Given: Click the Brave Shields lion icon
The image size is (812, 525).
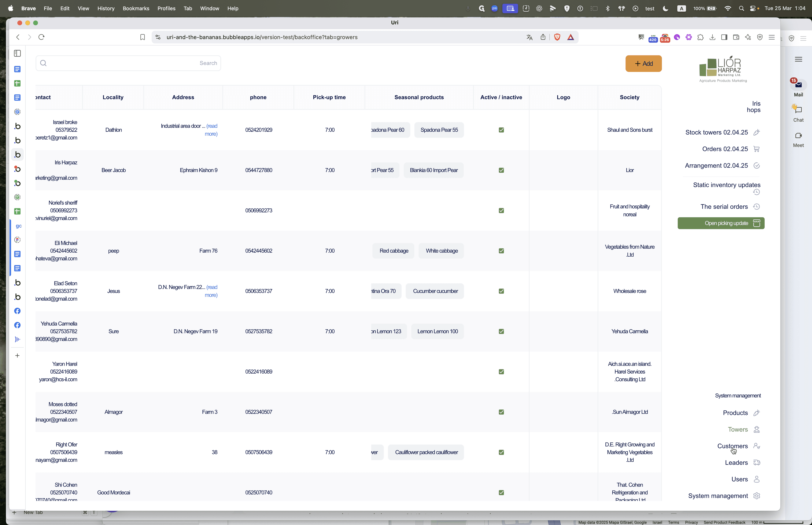Looking at the screenshot, I should click(557, 37).
